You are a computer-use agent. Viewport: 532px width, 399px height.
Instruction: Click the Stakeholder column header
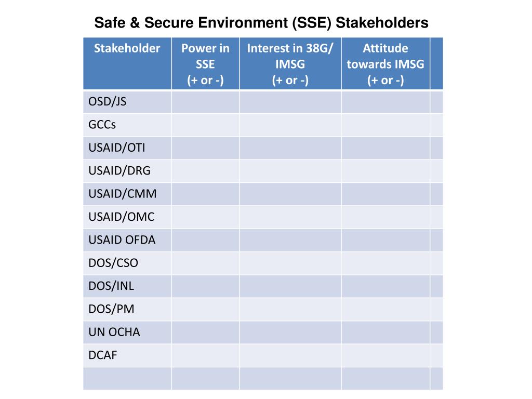point(127,63)
